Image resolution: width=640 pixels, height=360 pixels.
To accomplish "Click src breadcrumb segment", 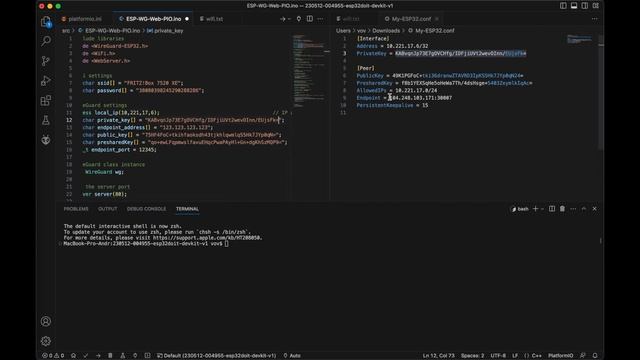I will coord(66,31).
